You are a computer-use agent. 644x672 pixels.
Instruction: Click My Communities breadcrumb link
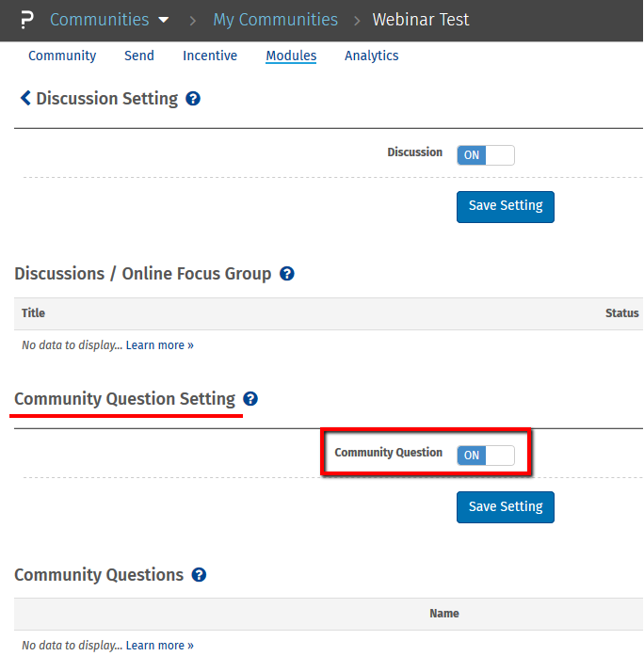pos(275,20)
